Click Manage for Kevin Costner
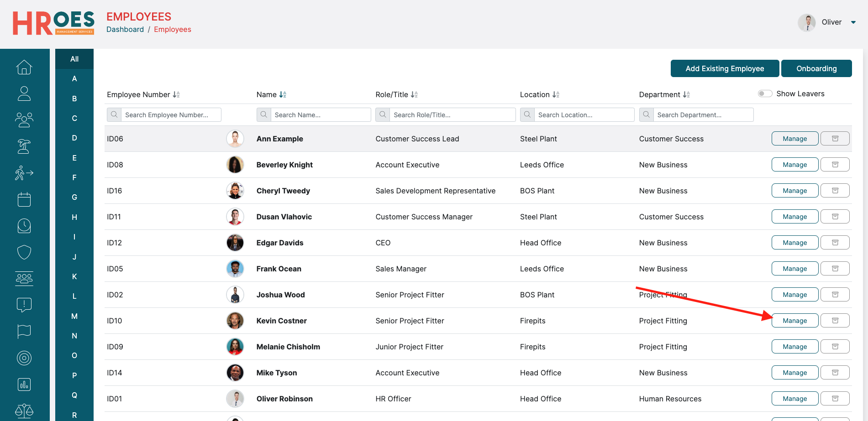 (794, 321)
